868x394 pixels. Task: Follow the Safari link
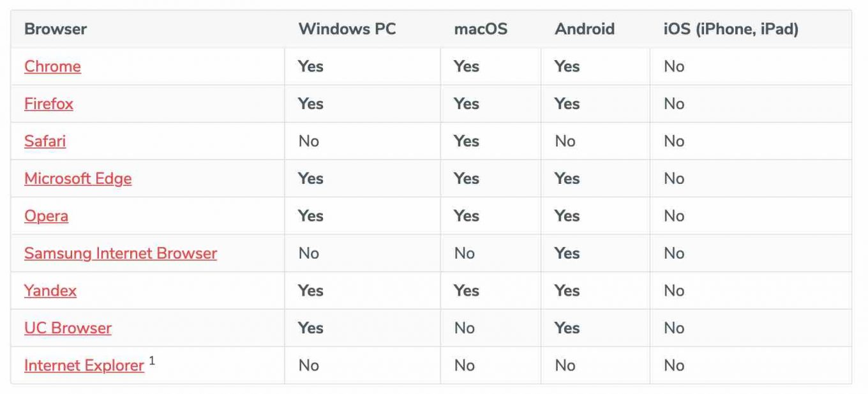coord(45,141)
